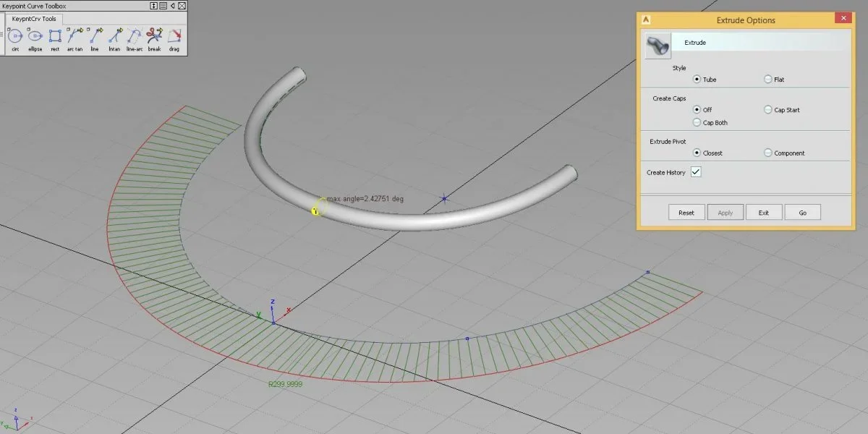Activate the lntan line tangent tool
Screen dimensions: 868x434
coord(114,36)
